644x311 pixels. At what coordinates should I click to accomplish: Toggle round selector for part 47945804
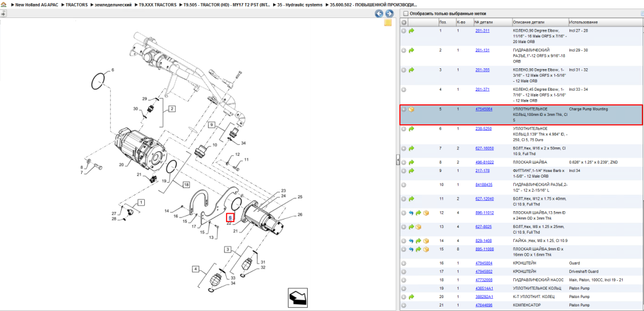[x=404, y=263]
